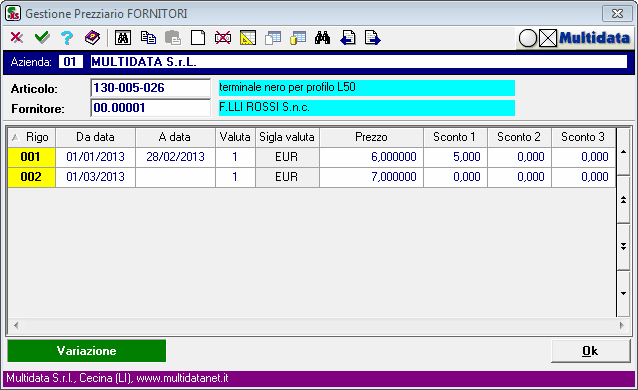
Task: Click the date 28/02/2013
Action: (x=175, y=157)
